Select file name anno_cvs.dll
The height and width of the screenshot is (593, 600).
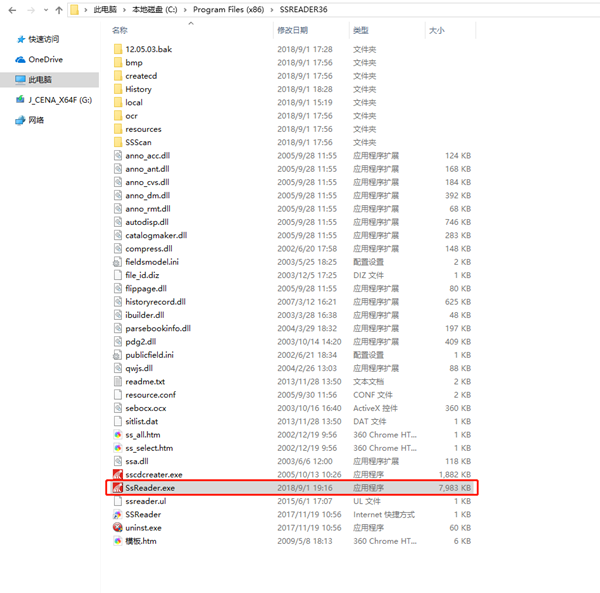(147, 182)
